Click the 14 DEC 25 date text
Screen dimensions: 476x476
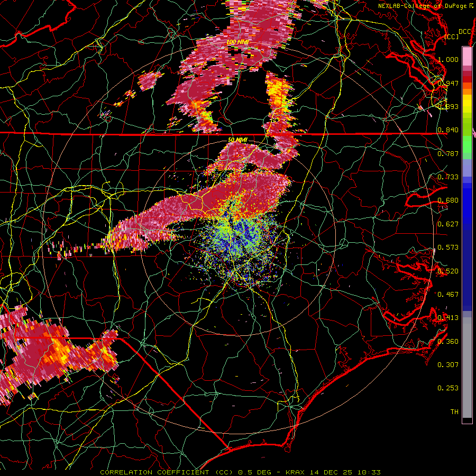[331, 472]
